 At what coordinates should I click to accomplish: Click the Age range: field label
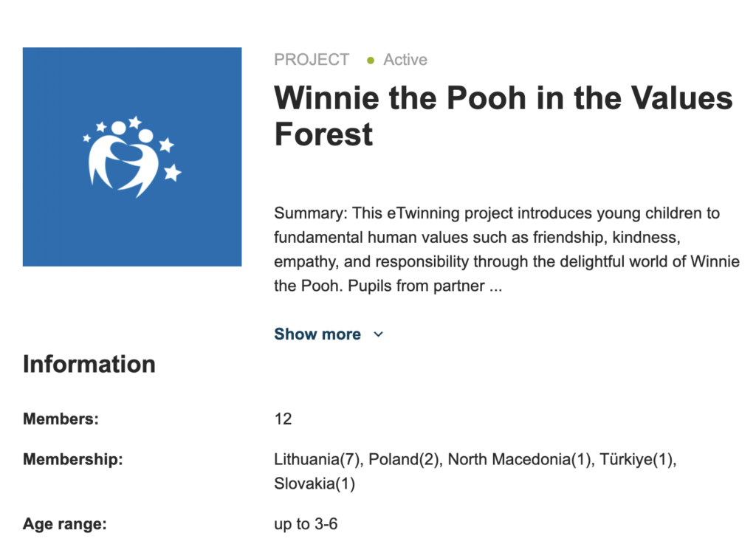[65, 524]
